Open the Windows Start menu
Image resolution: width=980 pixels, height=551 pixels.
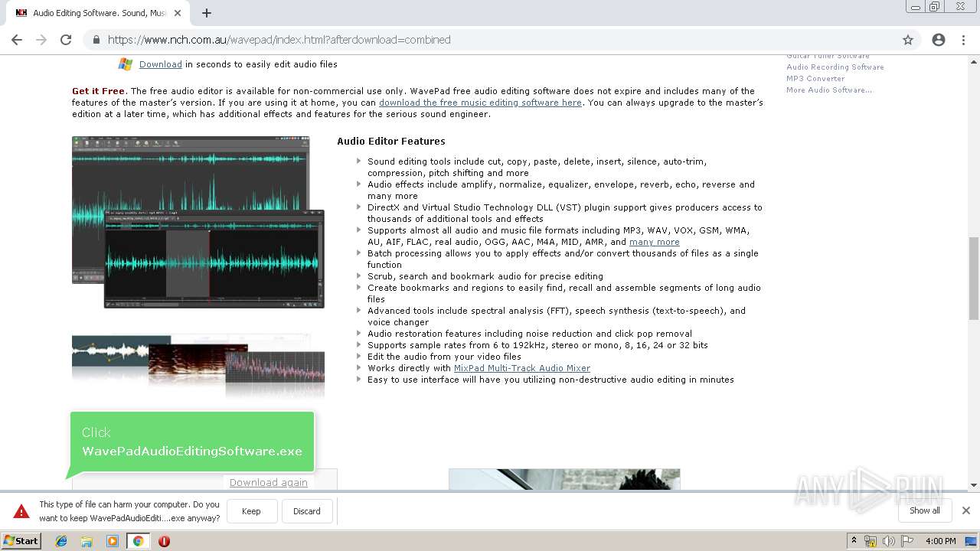point(21,540)
